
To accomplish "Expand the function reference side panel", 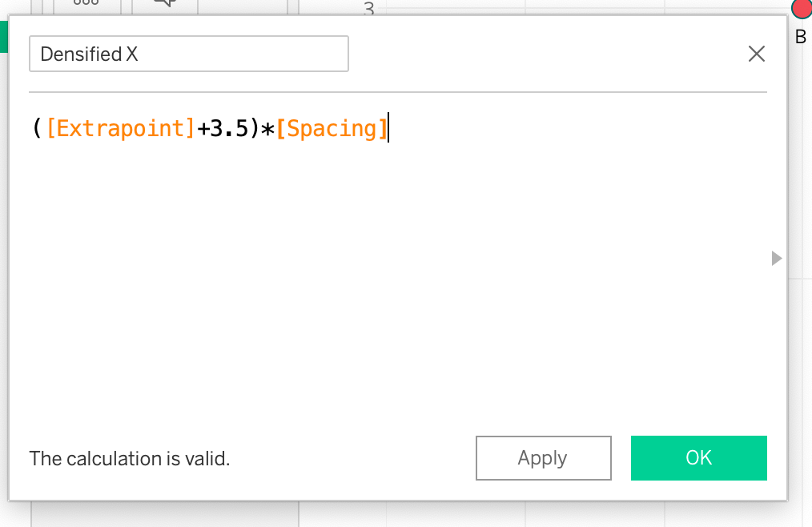I will coord(775,258).
